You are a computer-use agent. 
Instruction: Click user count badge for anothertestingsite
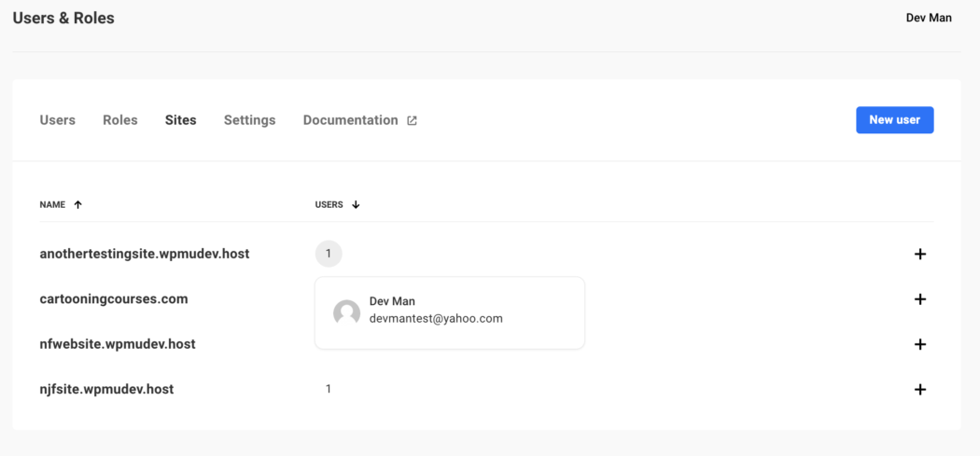(329, 254)
